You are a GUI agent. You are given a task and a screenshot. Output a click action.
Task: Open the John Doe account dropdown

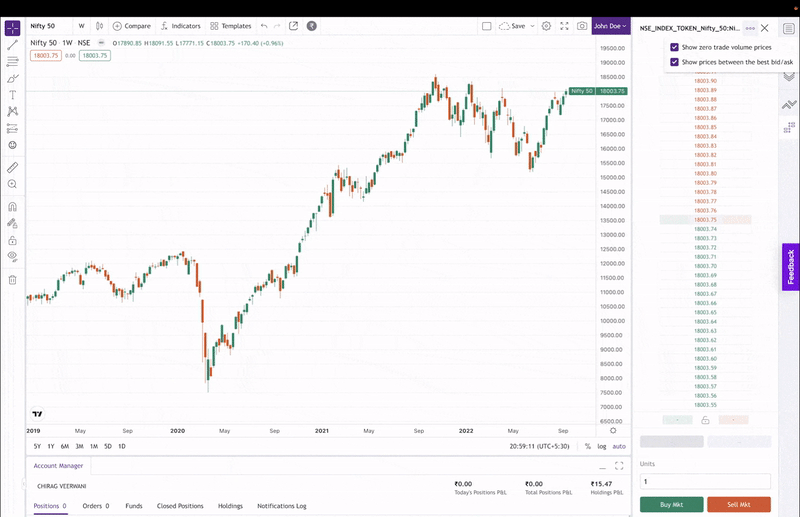coord(610,26)
